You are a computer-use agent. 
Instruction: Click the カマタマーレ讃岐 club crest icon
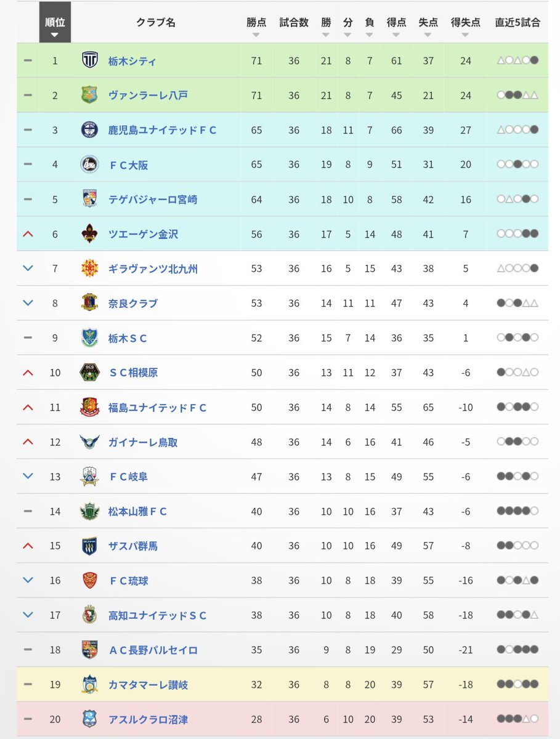89,684
